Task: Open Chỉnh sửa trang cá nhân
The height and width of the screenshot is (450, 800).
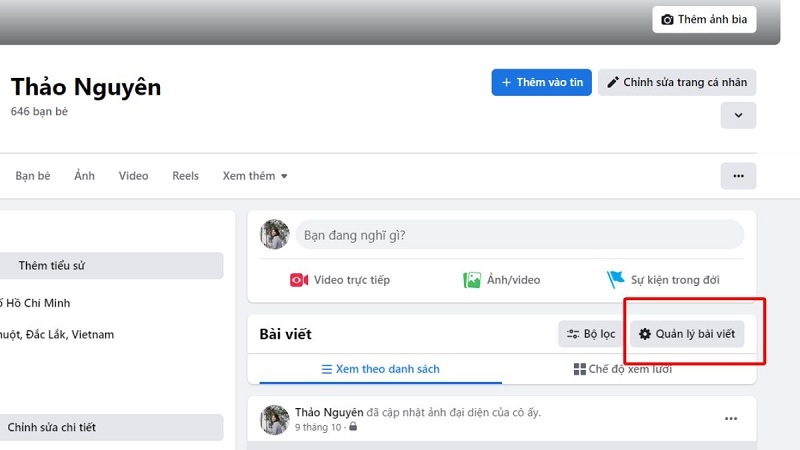Action: (x=677, y=82)
